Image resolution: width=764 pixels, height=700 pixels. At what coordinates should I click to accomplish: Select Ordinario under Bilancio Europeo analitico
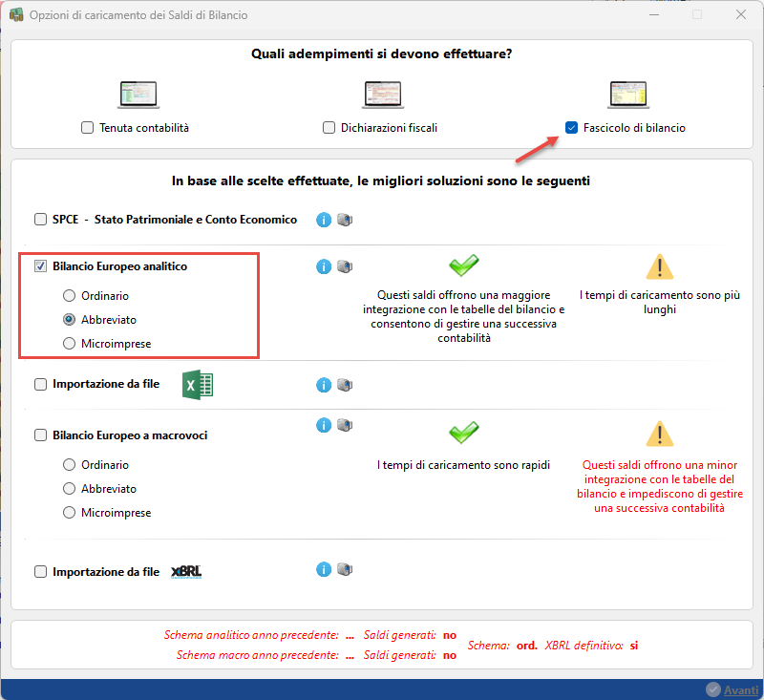69,296
